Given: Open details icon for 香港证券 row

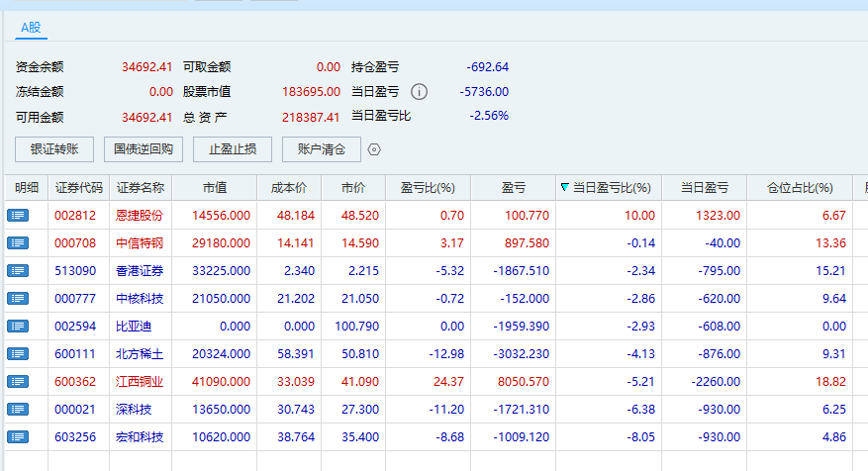Looking at the screenshot, I should coord(18,271).
